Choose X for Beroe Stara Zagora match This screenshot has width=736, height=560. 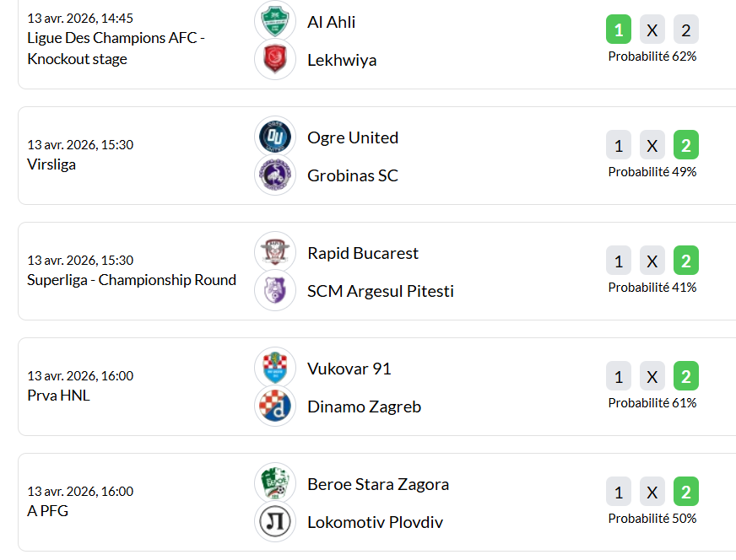[x=652, y=493]
